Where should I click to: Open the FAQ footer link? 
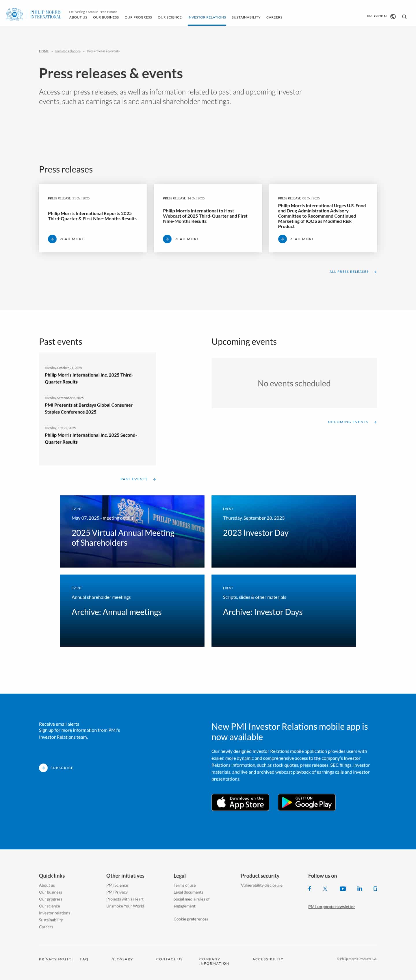[84, 959]
